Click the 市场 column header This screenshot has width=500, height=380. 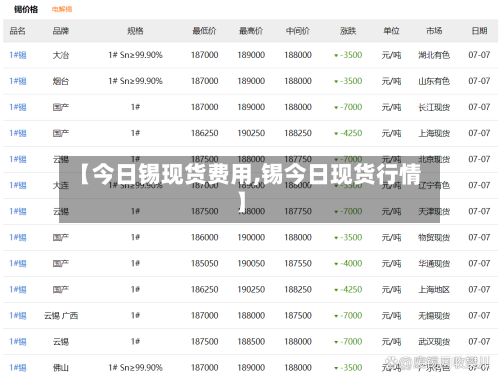click(x=434, y=31)
